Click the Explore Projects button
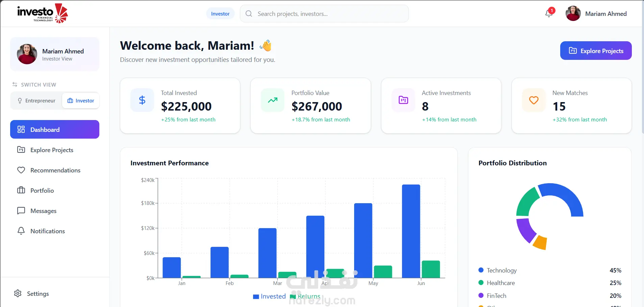Viewport: 644px width, 307px height. (596, 51)
